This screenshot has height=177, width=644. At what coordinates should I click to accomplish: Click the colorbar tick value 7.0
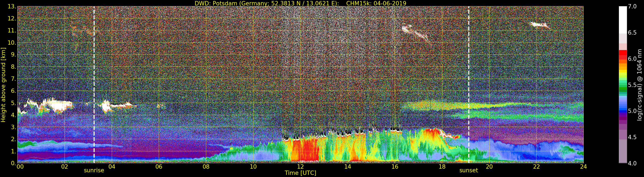632,6
